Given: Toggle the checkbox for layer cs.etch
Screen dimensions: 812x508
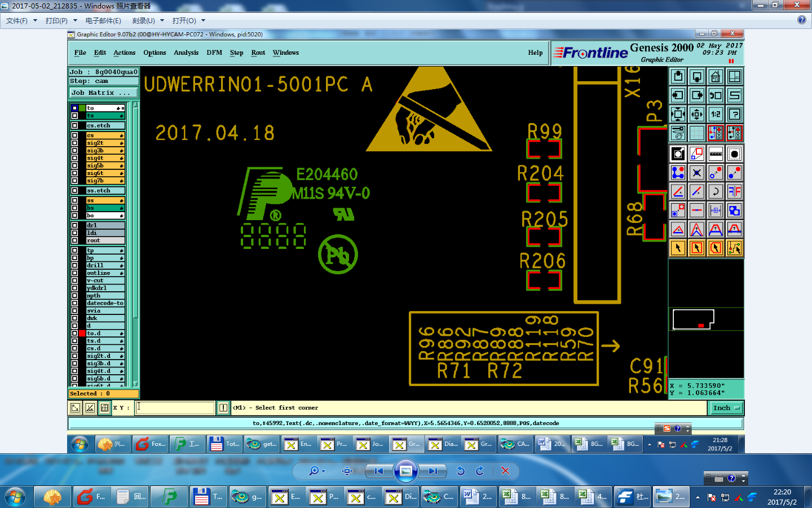Looking at the screenshot, I should click(74, 125).
